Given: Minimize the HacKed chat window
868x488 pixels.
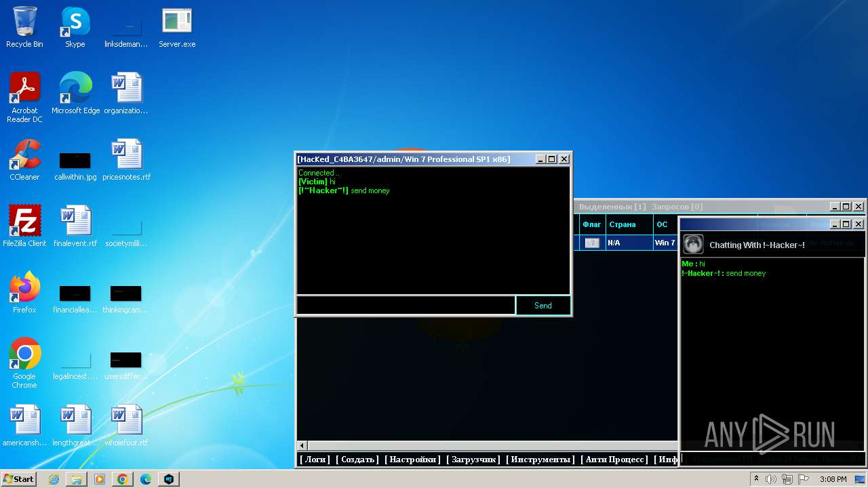Looking at the screenshot, I should click(x=540, y=159).
